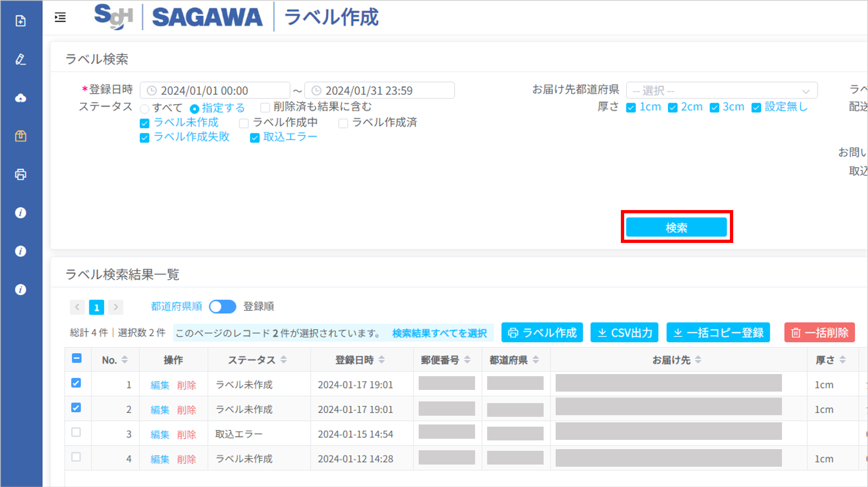The height and width of the screenshot is (487, 868).
Task: Click 削除 link in row 3
Action: tap(186, 434)
